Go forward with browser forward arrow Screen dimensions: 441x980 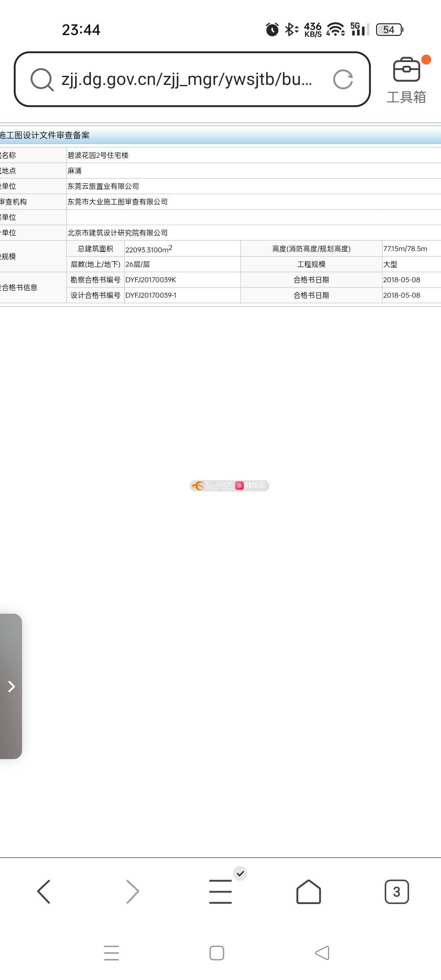click(132, 892)
